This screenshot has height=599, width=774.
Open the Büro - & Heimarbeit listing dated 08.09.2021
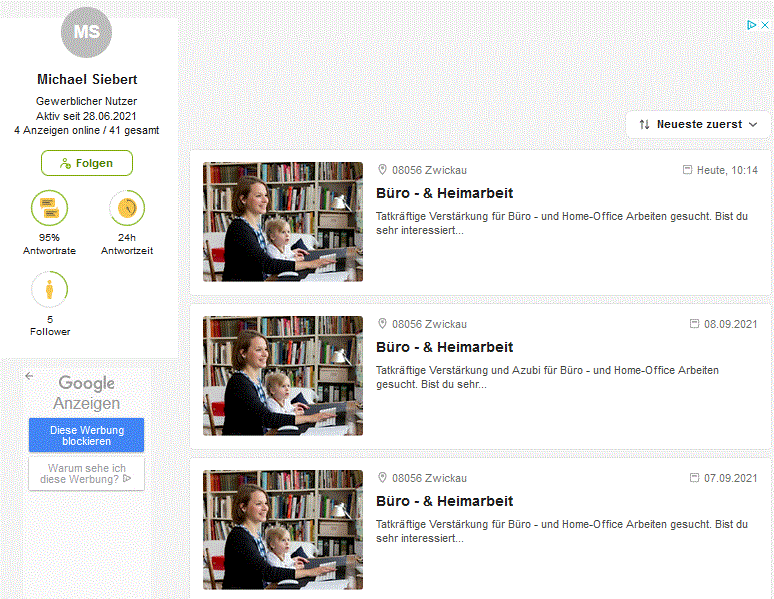(x=444, y=347)
